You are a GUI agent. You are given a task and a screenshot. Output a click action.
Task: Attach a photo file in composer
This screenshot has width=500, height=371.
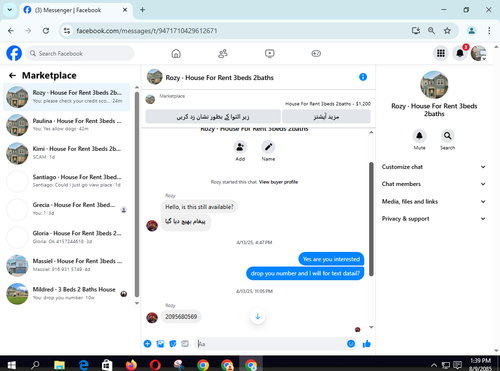click(x=160, y=344)
